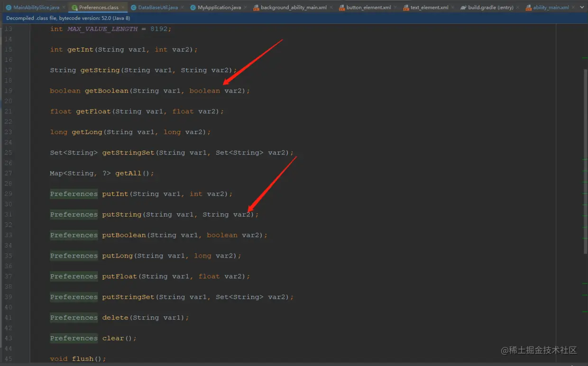Viewport: 588px width, 366px height.
Task: Click line number 45 in the gutter
Action: 8,359
